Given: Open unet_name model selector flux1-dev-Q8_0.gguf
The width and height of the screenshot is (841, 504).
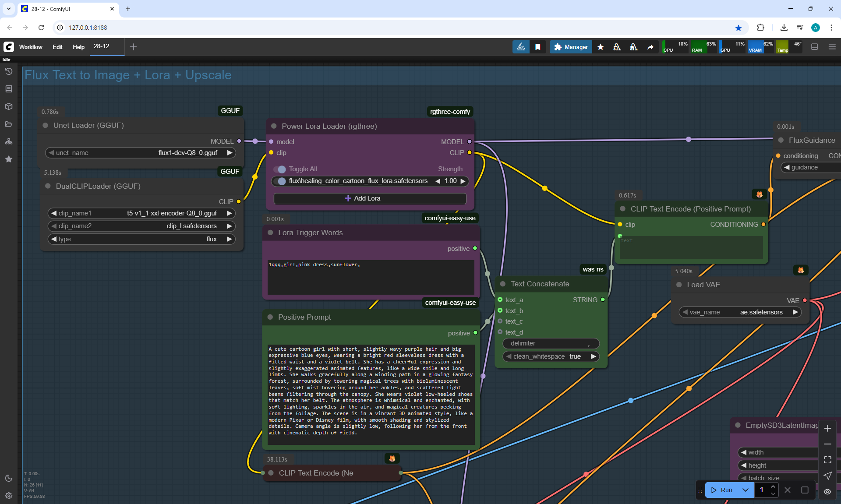Looking at the screenshot, I should (187, 153).
